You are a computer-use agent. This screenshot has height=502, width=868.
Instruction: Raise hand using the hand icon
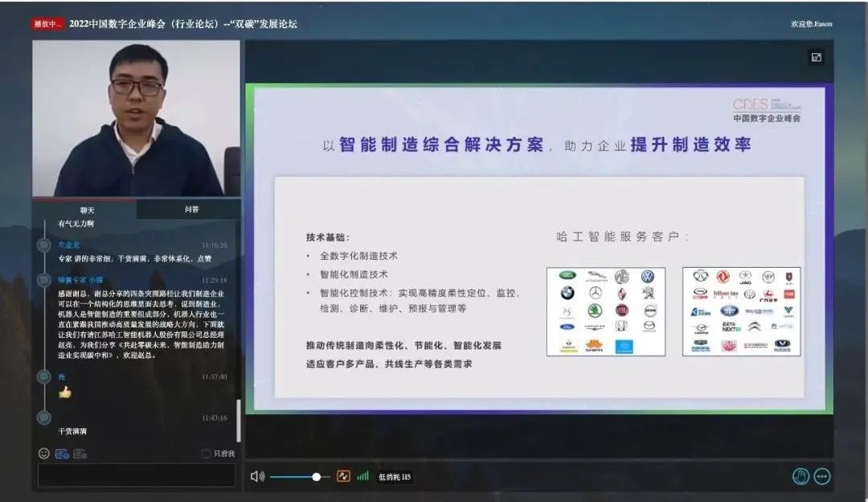click(800, 476)
